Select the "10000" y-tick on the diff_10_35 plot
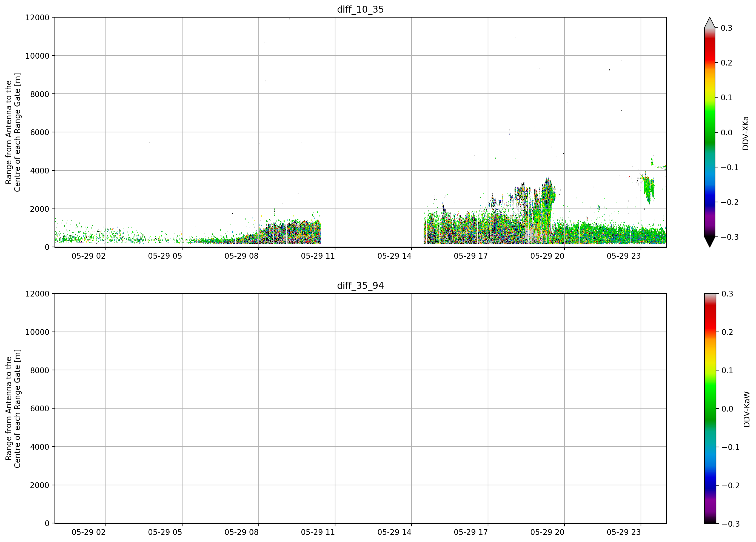This screenshot has width=756, height=542. pos(37,56)
